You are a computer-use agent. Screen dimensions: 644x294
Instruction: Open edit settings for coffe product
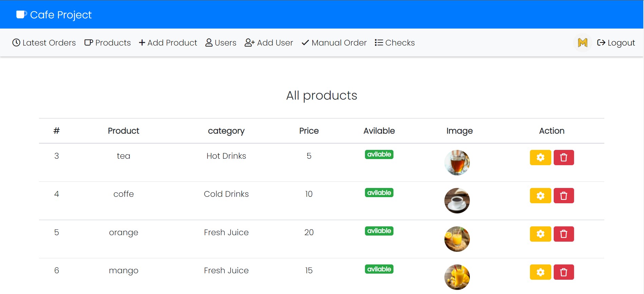pos(540,196)
